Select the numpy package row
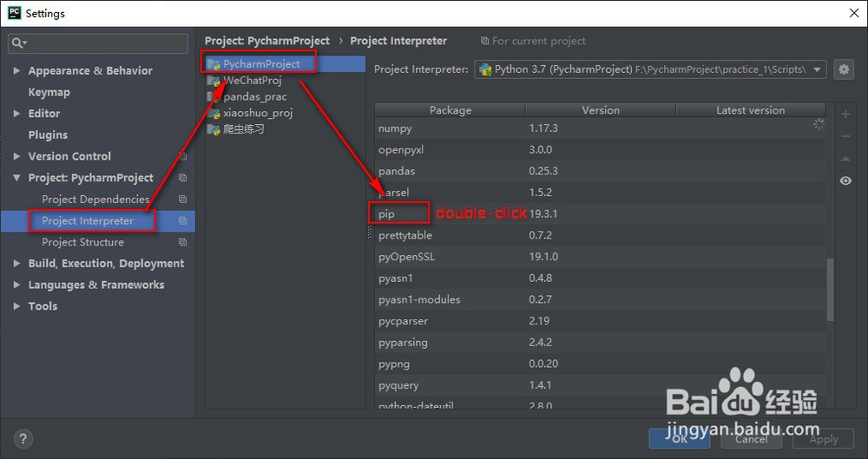This screenshot has width=868, height=459. (600, 128)
